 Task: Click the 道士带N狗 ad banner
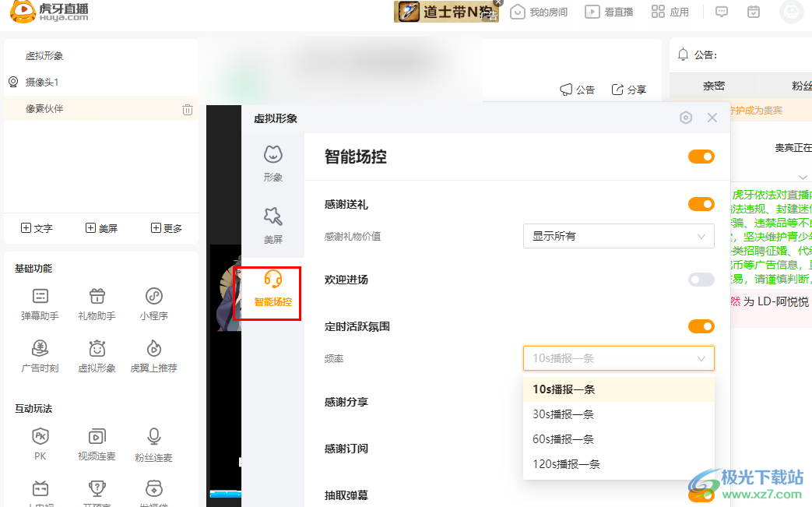pos(446,12)
